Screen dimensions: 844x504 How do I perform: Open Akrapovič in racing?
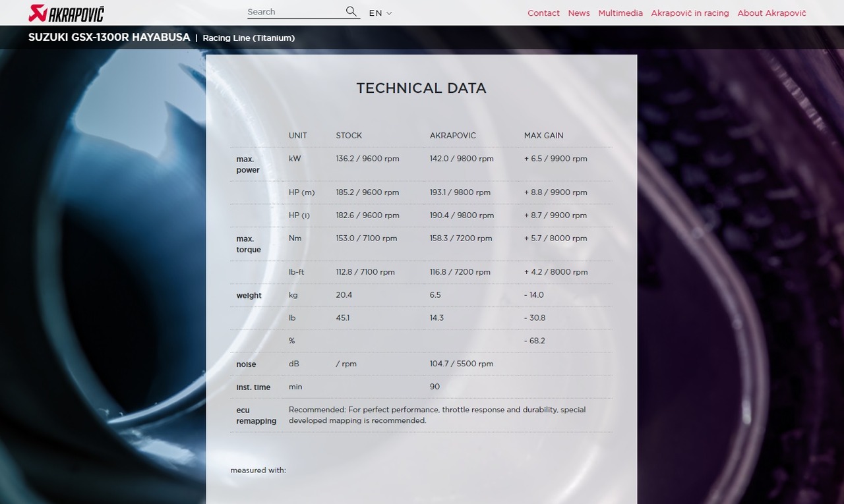(x=690, y=13)
